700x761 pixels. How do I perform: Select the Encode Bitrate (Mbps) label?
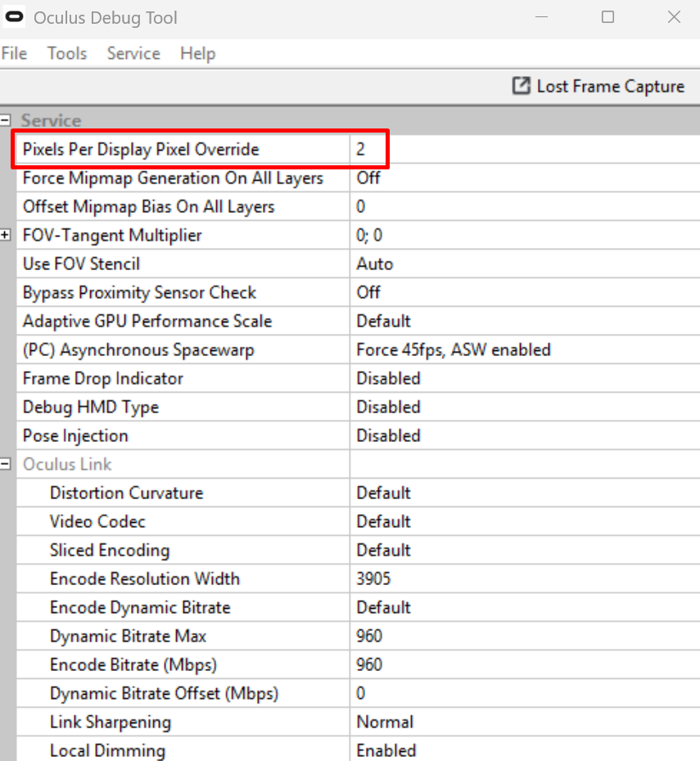coord(133,665)
